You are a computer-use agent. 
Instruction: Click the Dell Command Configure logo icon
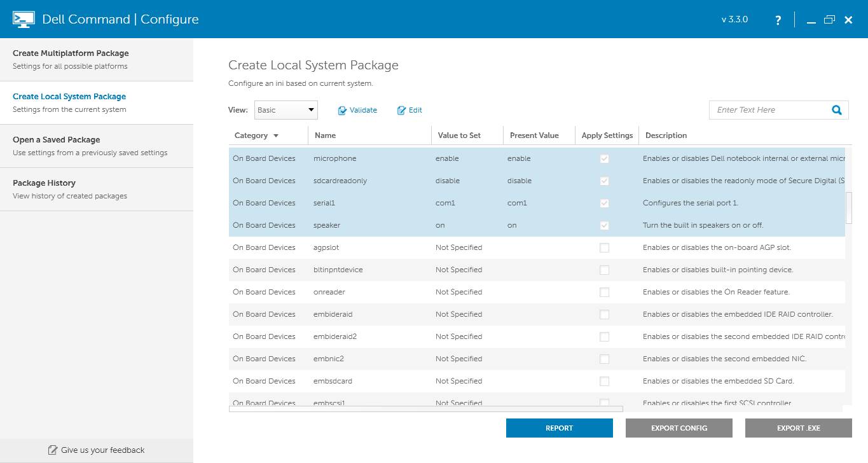24,19
